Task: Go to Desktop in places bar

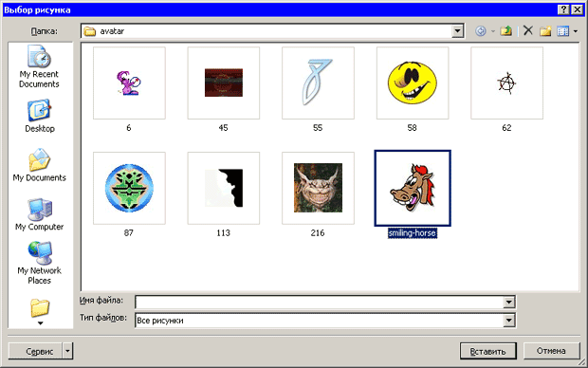Action: [40, 116]
